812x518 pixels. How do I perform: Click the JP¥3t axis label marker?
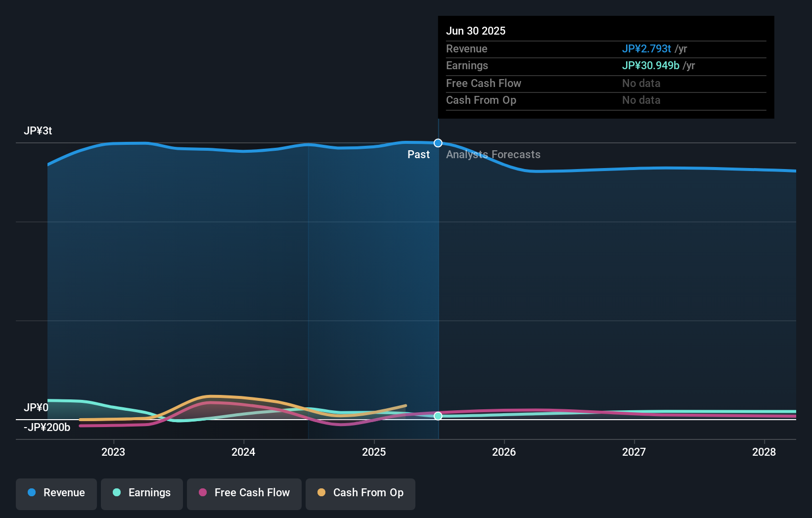[39, 130]
